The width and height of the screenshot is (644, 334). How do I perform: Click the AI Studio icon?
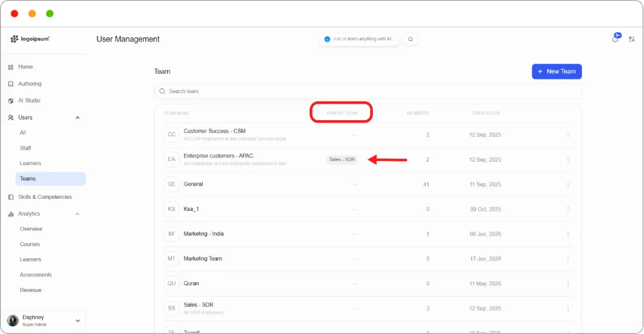(11, 100)
